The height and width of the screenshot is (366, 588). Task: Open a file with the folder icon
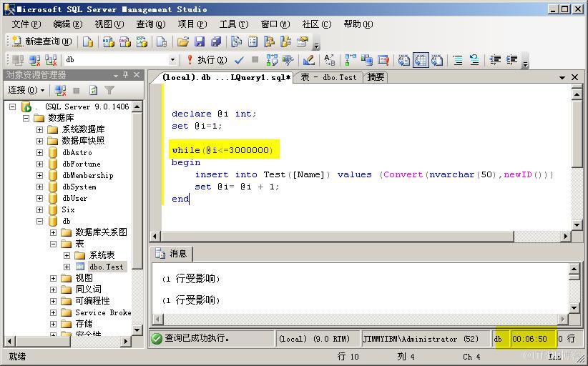(x=182, y=41)
